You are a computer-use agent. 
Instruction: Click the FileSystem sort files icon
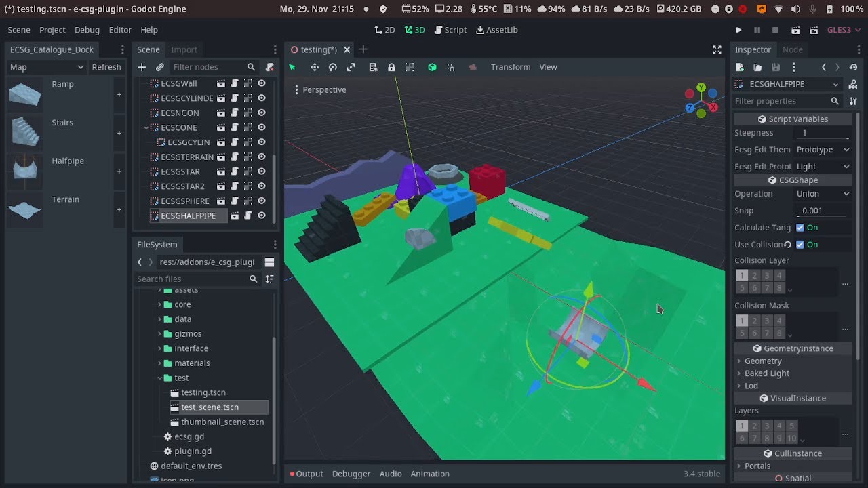click(269, 279)
